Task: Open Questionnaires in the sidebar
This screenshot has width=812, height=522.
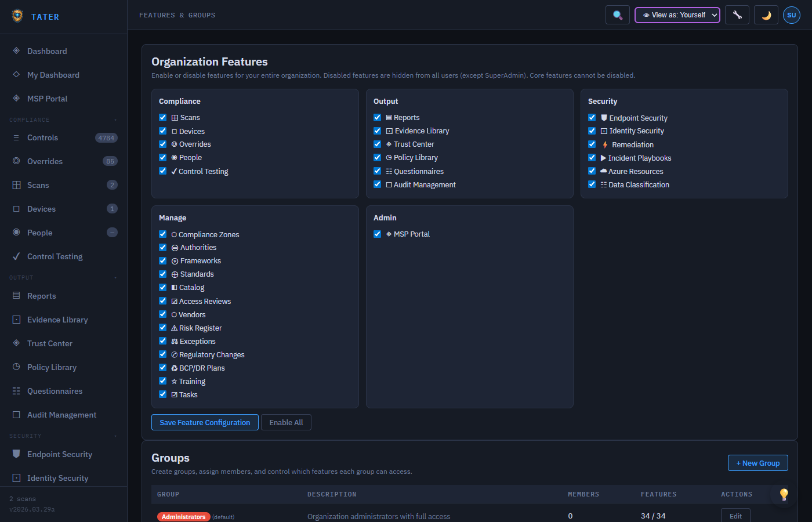Action: click(x=64, y=391)
